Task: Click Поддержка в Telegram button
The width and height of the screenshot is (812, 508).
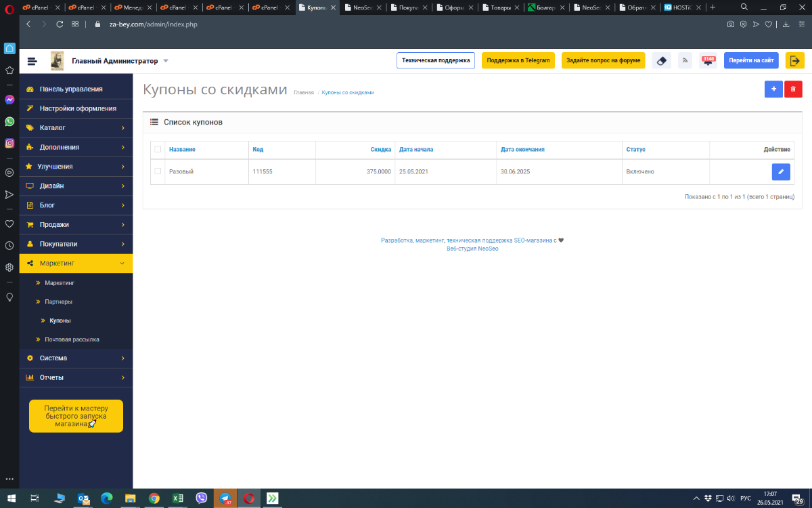Action: 518,60
